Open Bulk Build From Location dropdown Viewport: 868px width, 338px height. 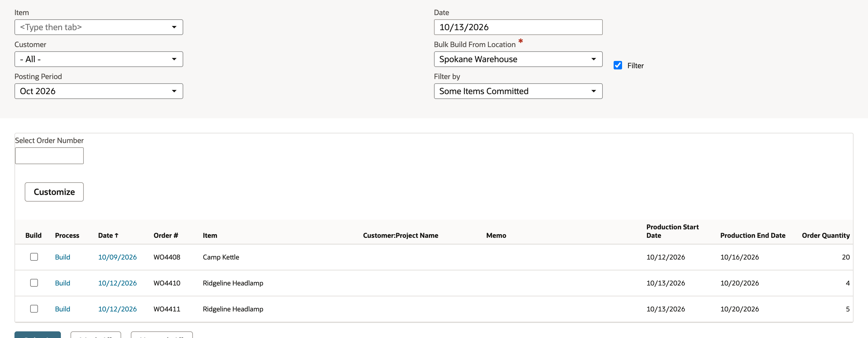[x=518, y=59]
